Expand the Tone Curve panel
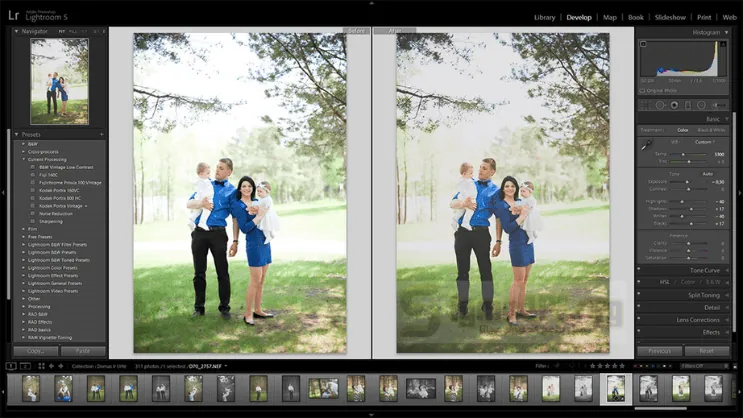 [727, 270]
